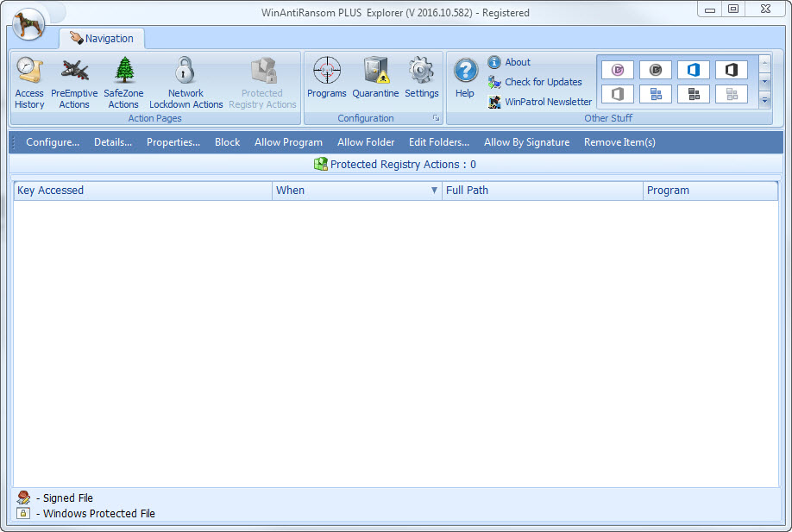792x532 pixels.
Task: Select the silver Office theme swatch
Action: [x=617, y=94]
